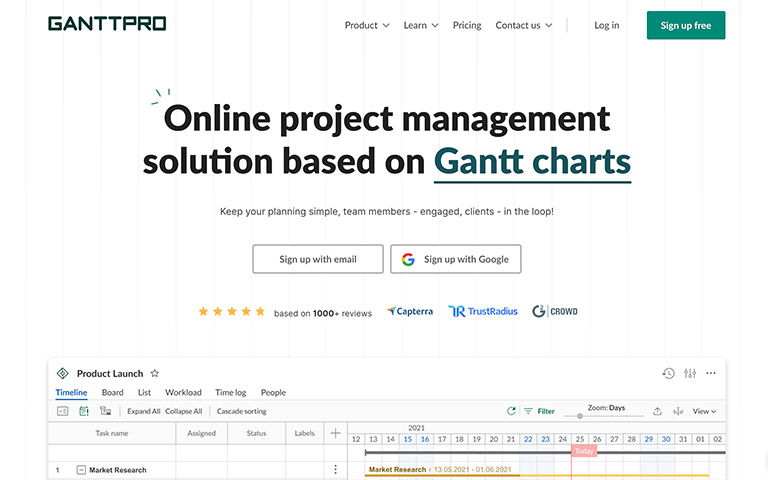This screenshot has height=480, width=768.
Task: Open the Contact us dropdown
Action: click(524, 25)
